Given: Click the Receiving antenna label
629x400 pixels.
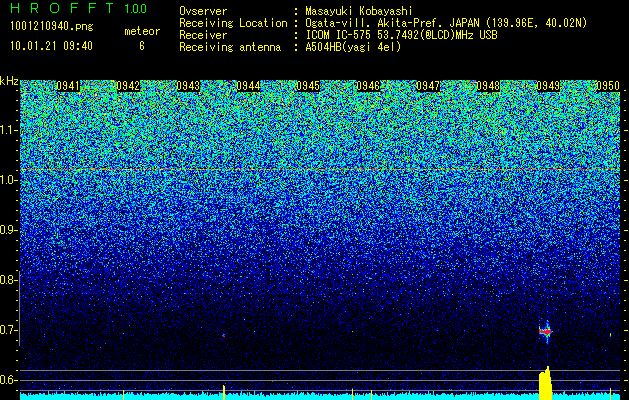Looking at the screenshot, I should 230,47.
